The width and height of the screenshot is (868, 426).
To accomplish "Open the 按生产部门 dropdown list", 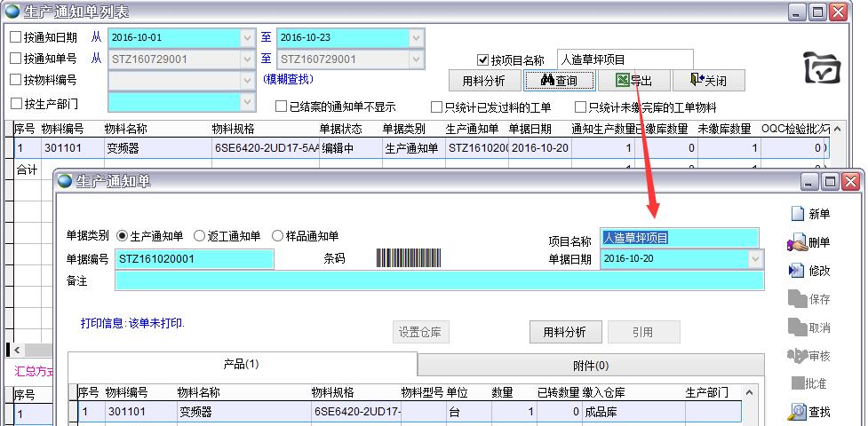I will click(x=247, y=103).
